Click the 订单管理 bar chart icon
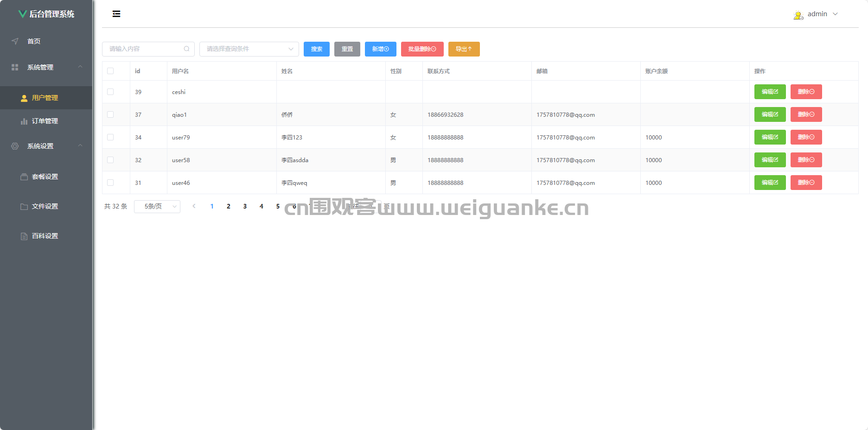868x430 pixels. click(24, 121)
